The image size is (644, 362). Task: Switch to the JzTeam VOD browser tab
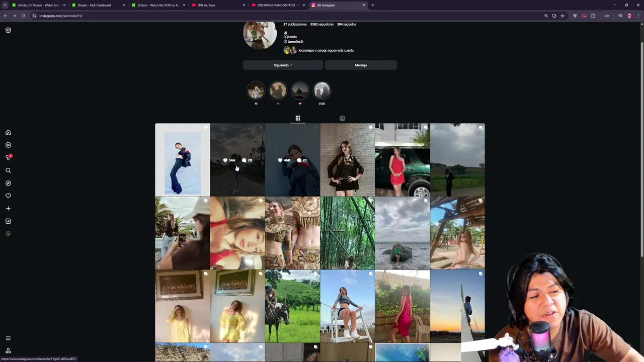pyautogui.click(x=158, y=5)
